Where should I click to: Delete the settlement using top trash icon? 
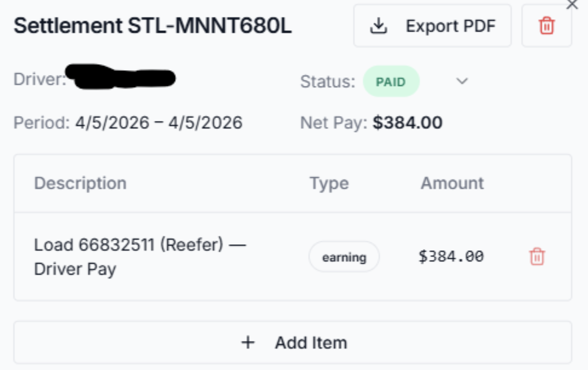pos(546,26)
